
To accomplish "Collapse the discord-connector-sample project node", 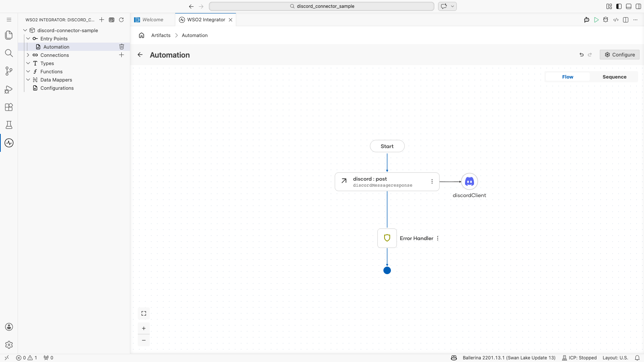I will tap(25, 30).
